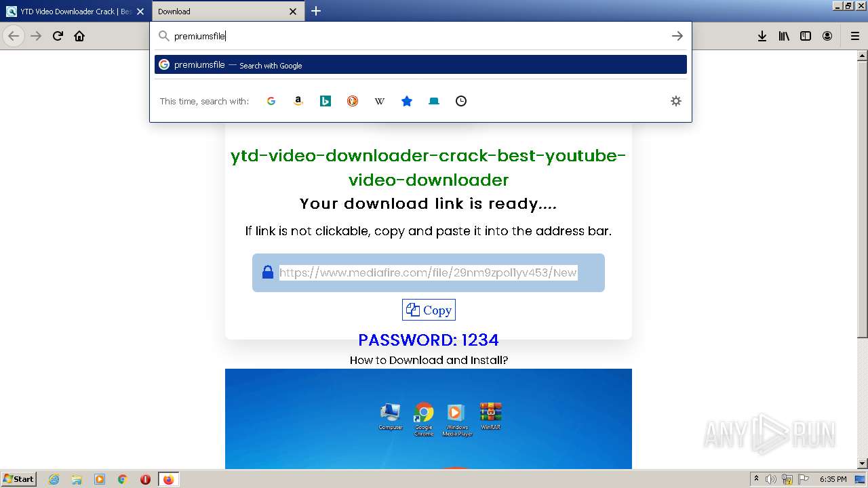Image resolution: width=868 pixels, height=488 pixels.
Task: Select 'premiumsfile — Search with Google' suggestion
Action: tap(420, 64)
